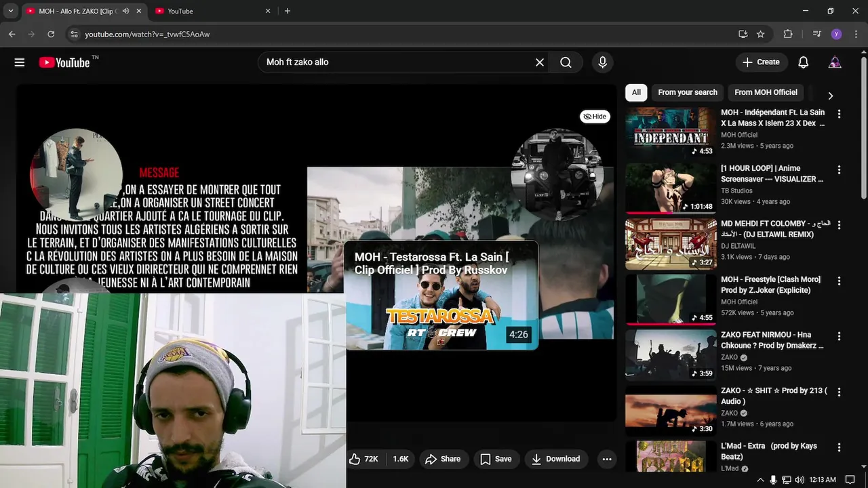
Task: Start voice search with microphone icon
Action: 602,62
